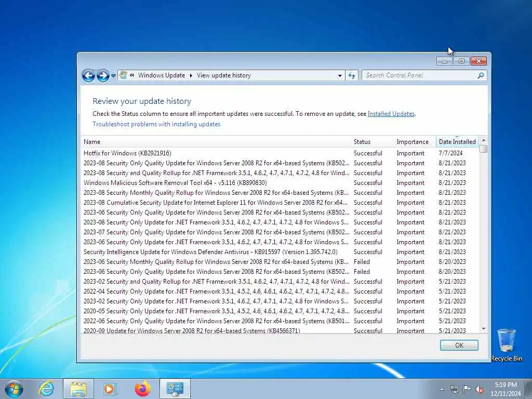Screen dimensions: 532x399
Task: Expand the address bar path chevrons
Action: 132,75
